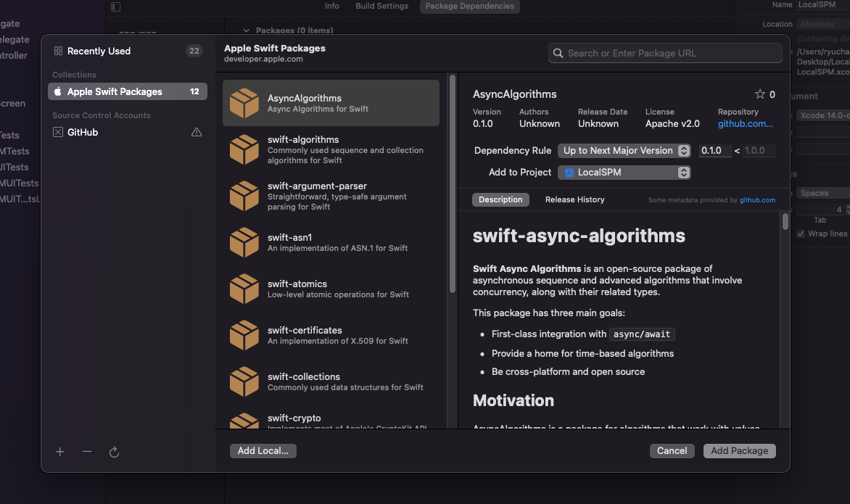Select swift-argument-parser package name
Viewport: 850px width, 504px height.
[317, 186]
